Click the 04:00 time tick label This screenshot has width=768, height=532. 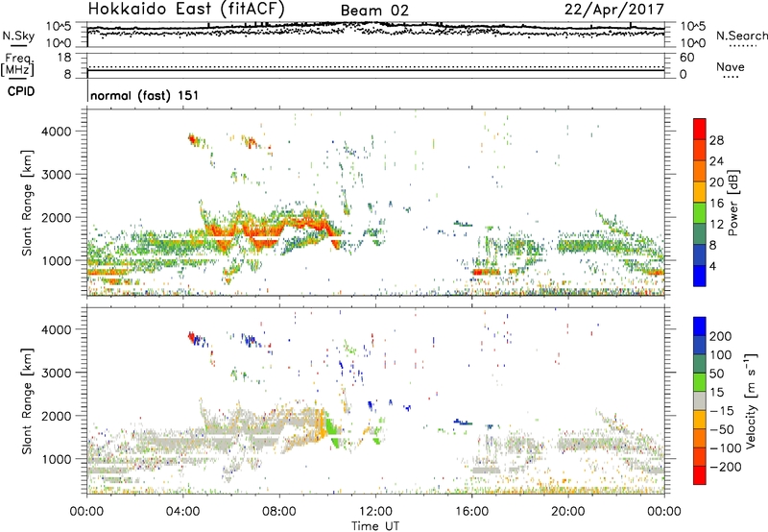(x=183, y=512)
